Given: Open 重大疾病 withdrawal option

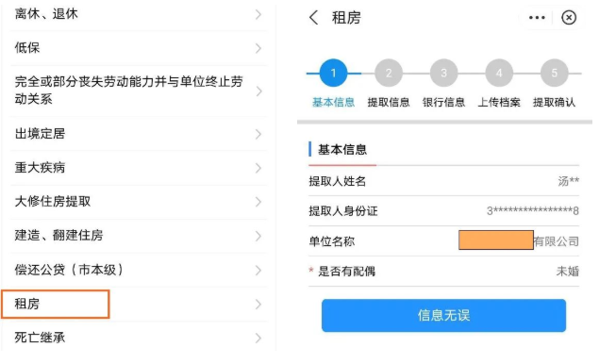Looking at the screenshot, I should point(135,168).
